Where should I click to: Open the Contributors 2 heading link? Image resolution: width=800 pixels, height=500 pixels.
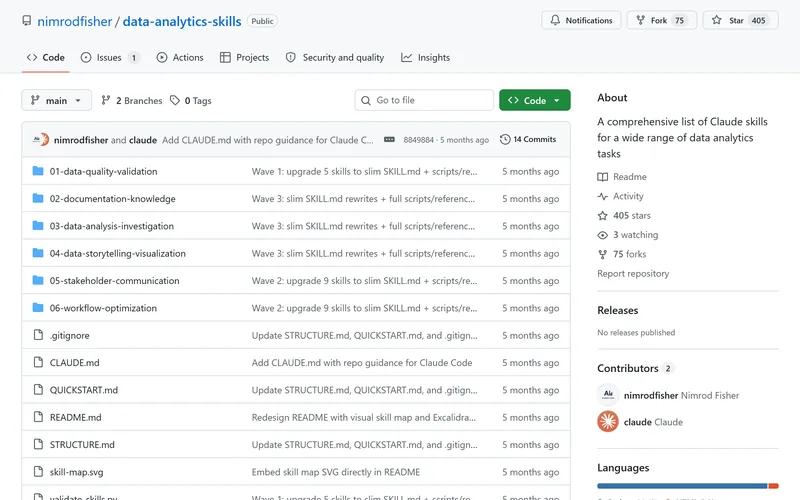click(x=635, y=368)
